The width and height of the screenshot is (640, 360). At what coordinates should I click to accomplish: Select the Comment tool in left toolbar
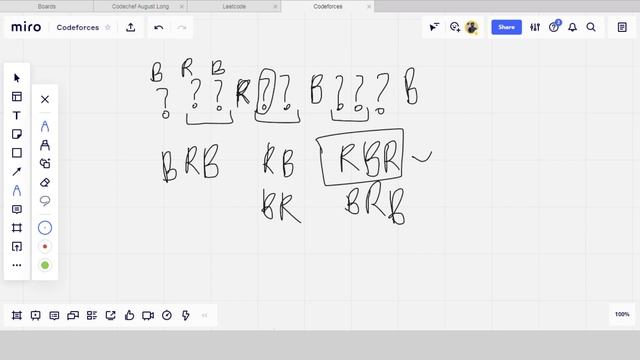point(17,209)
